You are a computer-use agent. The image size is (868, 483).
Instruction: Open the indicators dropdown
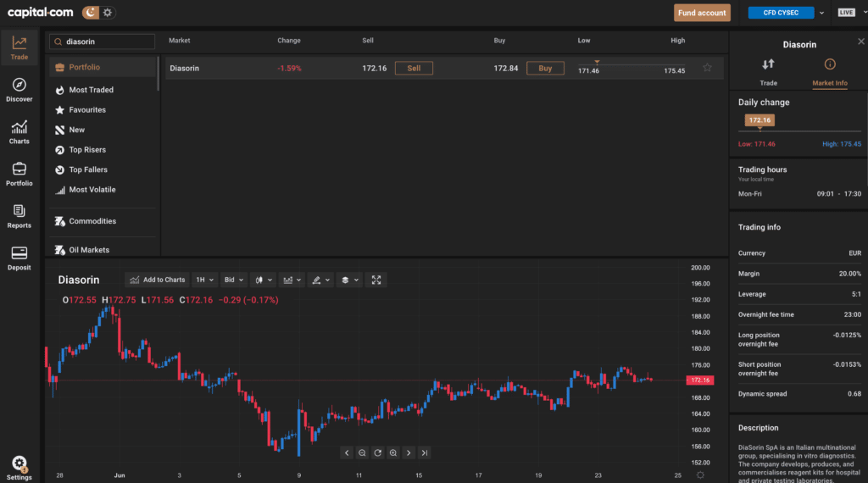coord(292,280)
